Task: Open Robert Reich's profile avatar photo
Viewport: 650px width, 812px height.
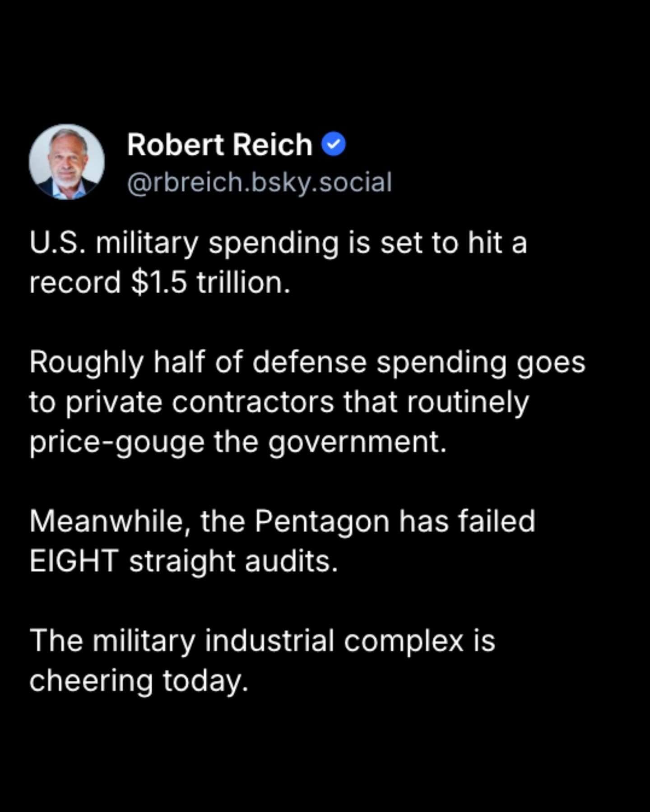Action: 67,162
